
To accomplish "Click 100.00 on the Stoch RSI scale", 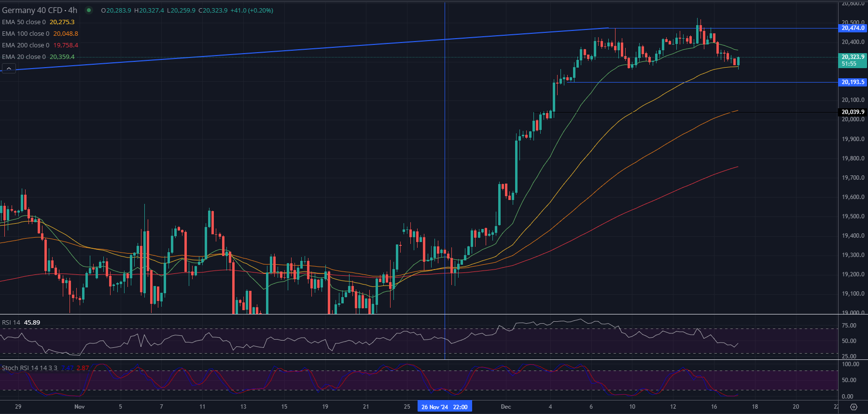I will [x=851, y=364].
